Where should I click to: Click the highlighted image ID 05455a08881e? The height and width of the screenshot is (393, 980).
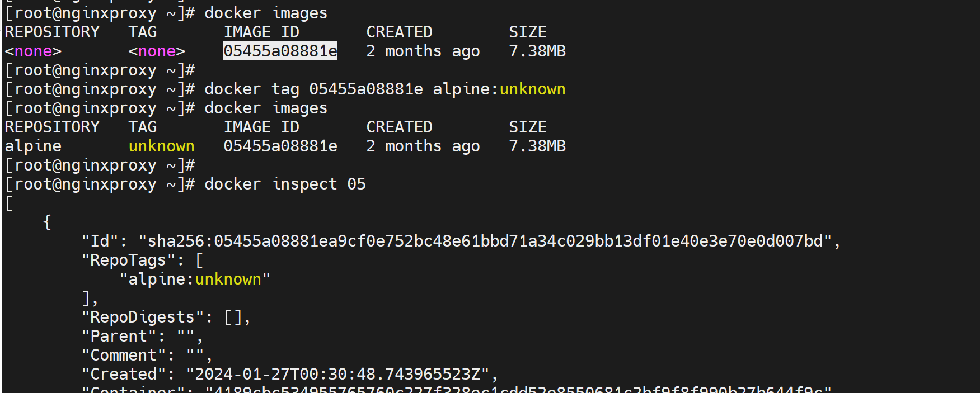coord(280,51)
